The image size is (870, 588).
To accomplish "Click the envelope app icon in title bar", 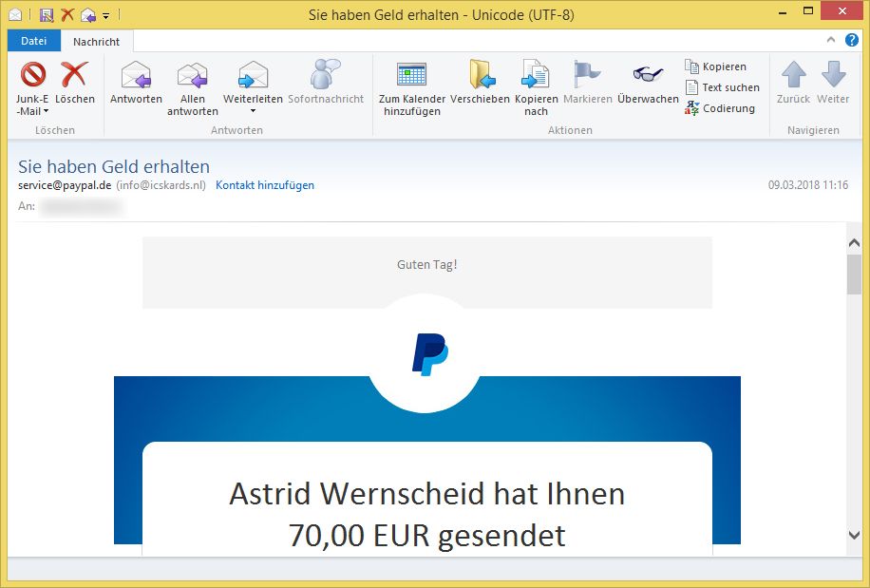I will [x=15, y=15].
